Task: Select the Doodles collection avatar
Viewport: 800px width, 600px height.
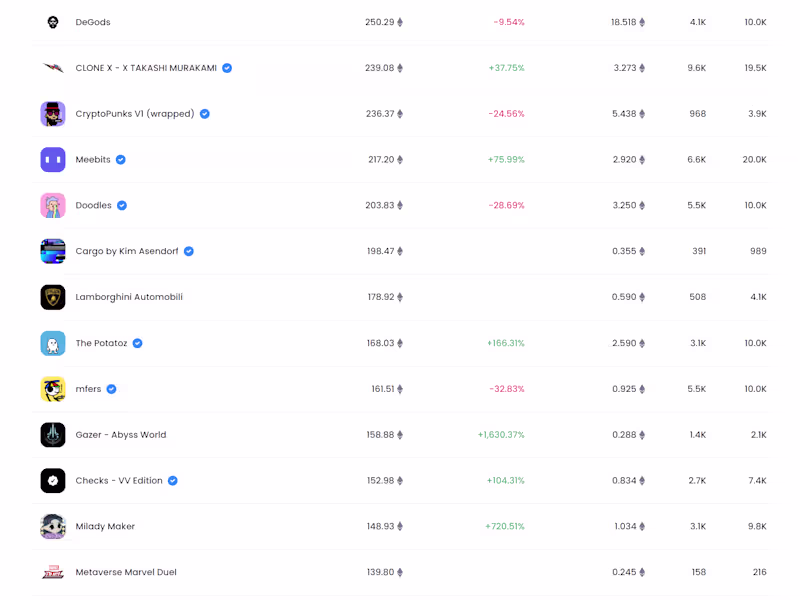Action: click(x=53, y=205)
